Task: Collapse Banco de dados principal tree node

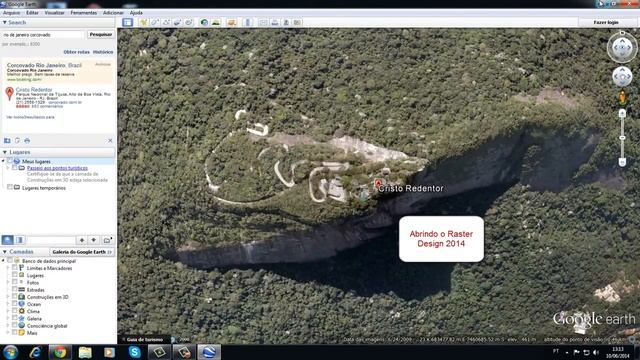Action: pyautogui.click(x=4, y=260)
